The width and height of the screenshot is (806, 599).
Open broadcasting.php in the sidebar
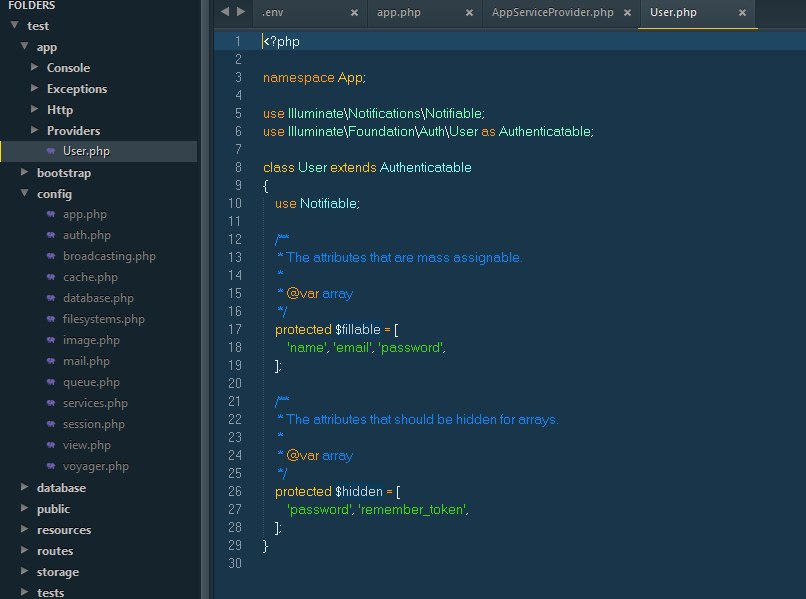[109, 256]
